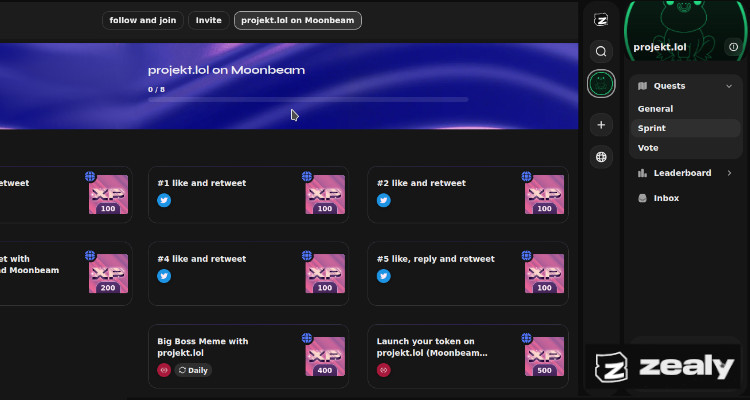Click the '0 / 8' progress count text
This screenshot has height=400, width=750.
(x=156, y=89)
